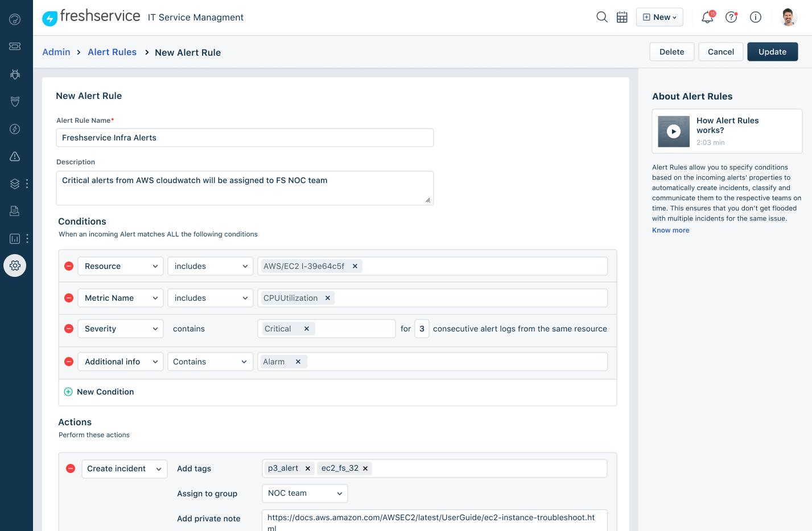Open the Analytics chart icon in sidebar

click(x=15, y=238)
